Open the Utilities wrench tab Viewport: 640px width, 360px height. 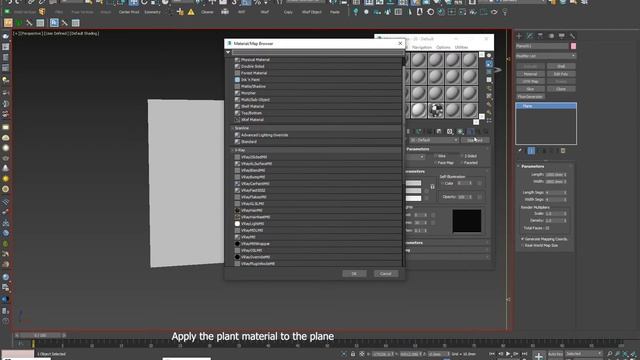pos(572,36)
